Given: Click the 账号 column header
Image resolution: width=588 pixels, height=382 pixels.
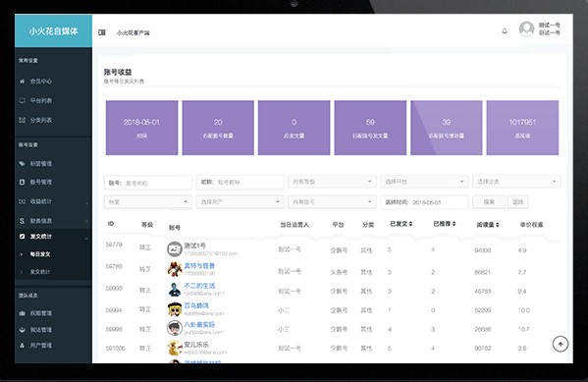Looking at the screenshot, I should coord(175,228).
